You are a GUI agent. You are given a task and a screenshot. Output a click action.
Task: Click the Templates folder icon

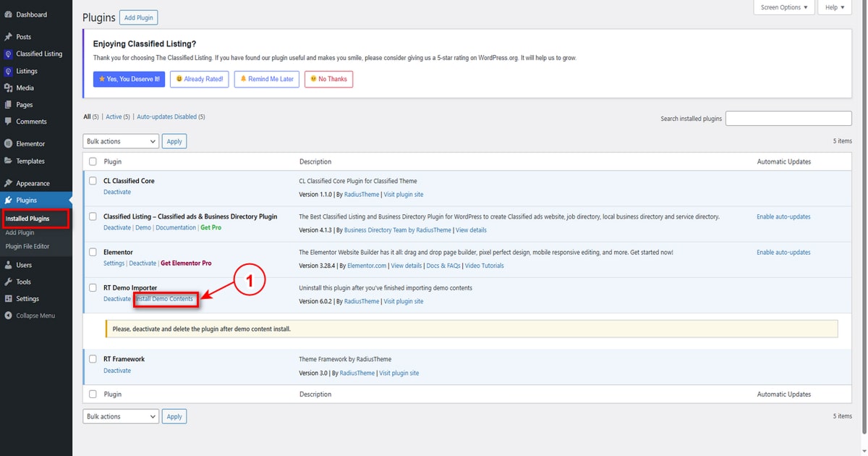[8, 161]
